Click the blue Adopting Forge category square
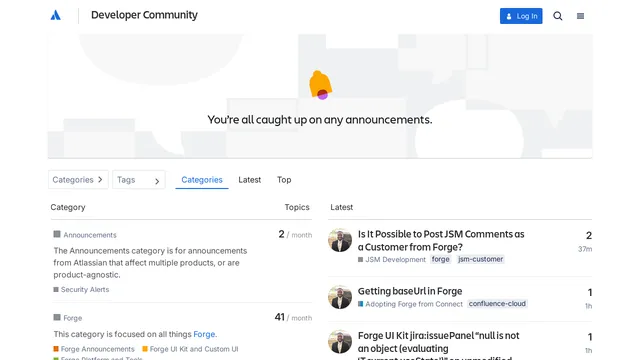This screenshot has height=360, width=640. [360, 304]
